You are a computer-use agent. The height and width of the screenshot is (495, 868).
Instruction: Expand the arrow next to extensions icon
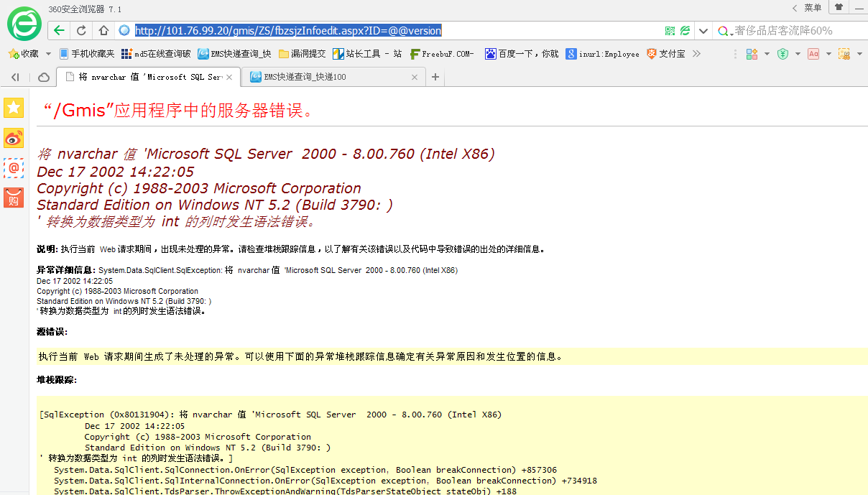[767, 54]
